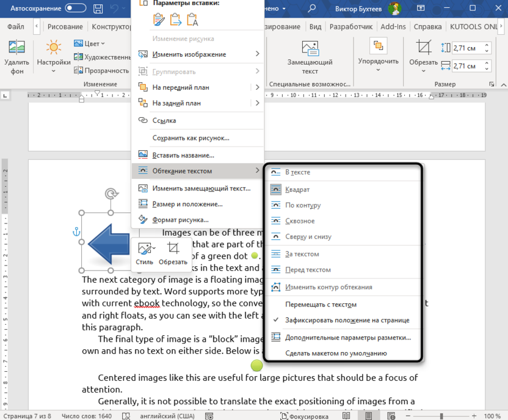Image resolution: width=508 pixels, height=420 pixels.
Task: Select Сквозное wrapping option
Action: (343, 221)
